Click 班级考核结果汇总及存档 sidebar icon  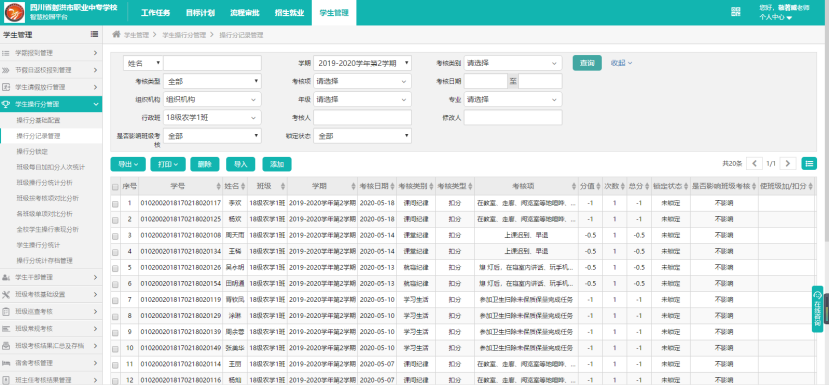pyautogui.click(x=6, y=346)
